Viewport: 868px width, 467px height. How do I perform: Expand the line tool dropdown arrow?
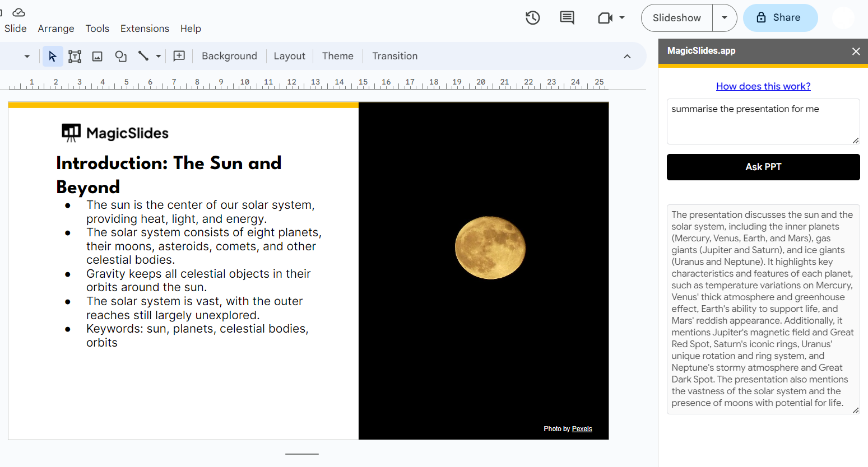159,56
